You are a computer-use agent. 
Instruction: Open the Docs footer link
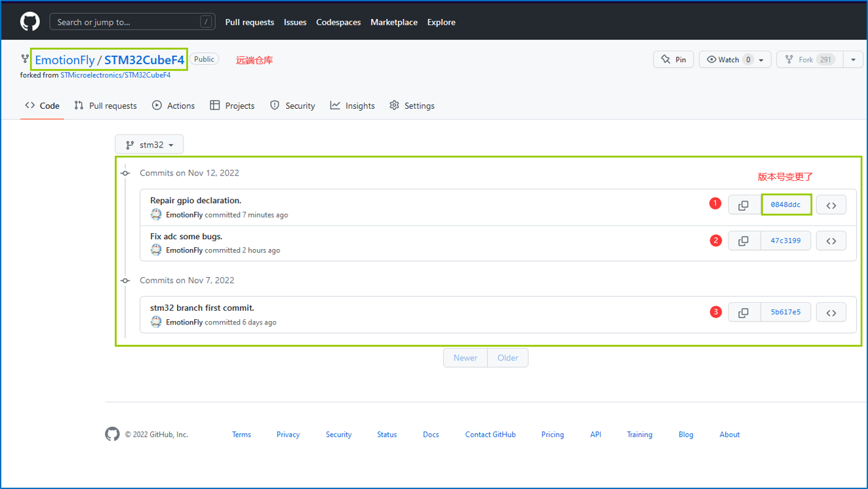pos(431,435)
